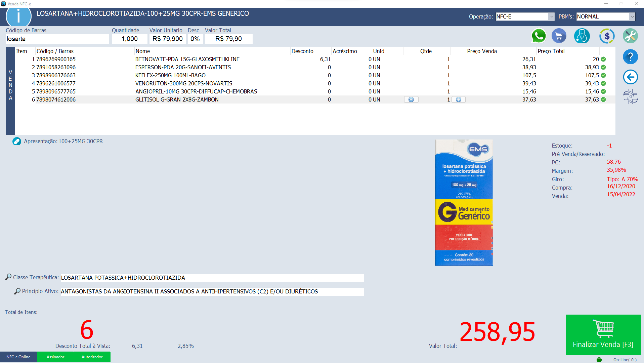Click the magnifier beside Princípio Ativo
The image size is (644, 363).
tap(17, 291)
